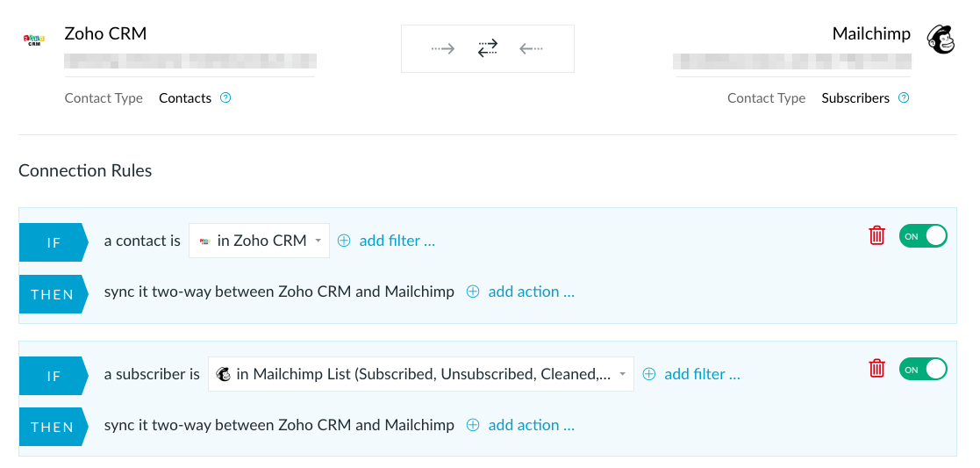Open the 'in Zoho CRM' dropdown
This screenshot has width=980, height=468.
(260, 241)
